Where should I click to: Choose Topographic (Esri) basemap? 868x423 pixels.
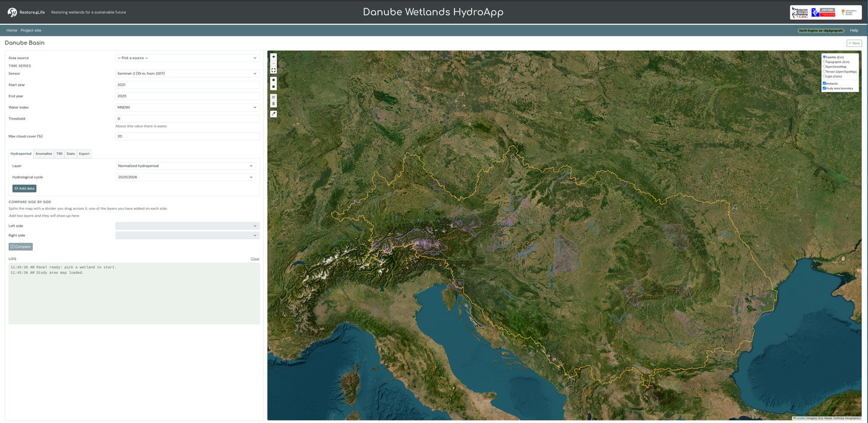824,62
